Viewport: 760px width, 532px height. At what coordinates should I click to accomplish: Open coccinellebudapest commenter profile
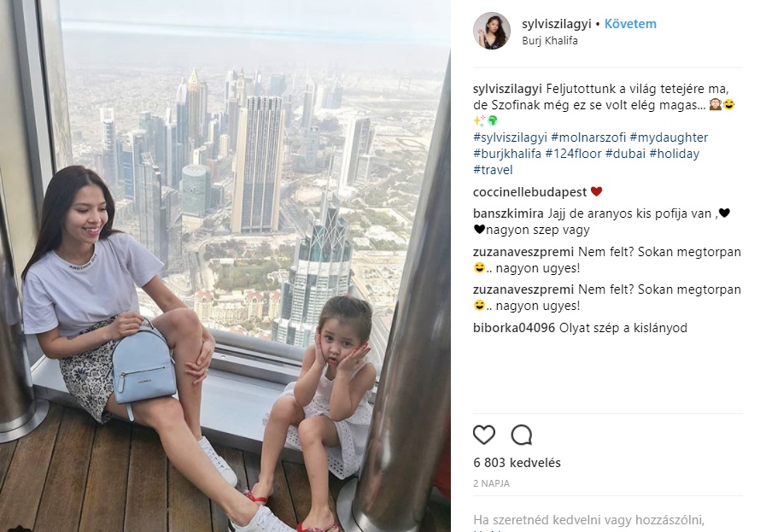(x=529, y=192)
